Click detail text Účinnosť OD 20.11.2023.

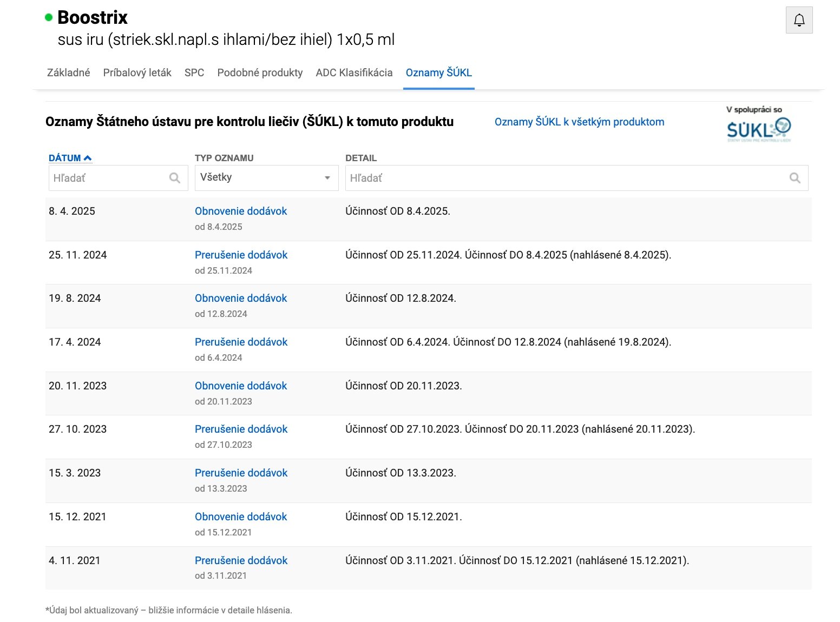pos(404,386)
